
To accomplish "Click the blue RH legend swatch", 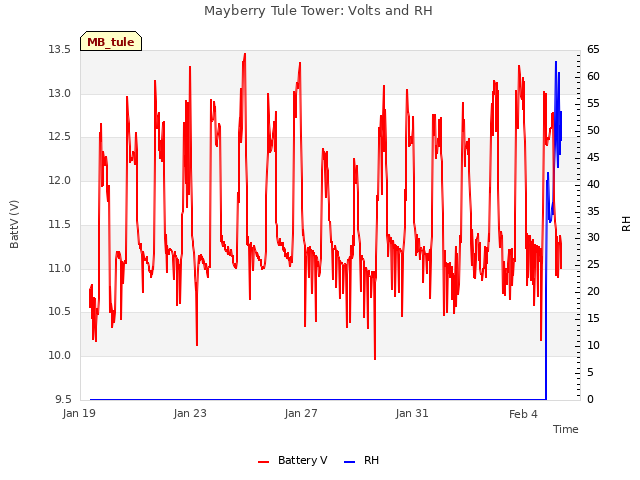I will [x=350, y=462].
